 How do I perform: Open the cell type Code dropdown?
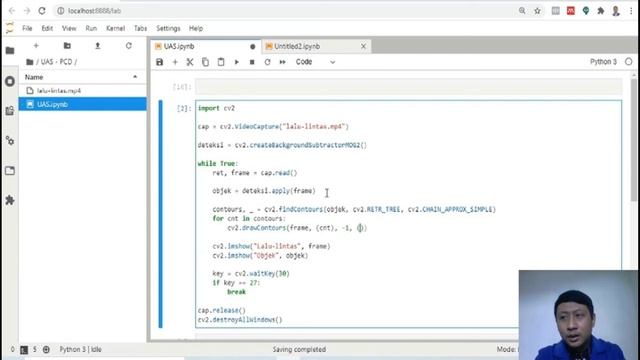click(x=315, y=62)
